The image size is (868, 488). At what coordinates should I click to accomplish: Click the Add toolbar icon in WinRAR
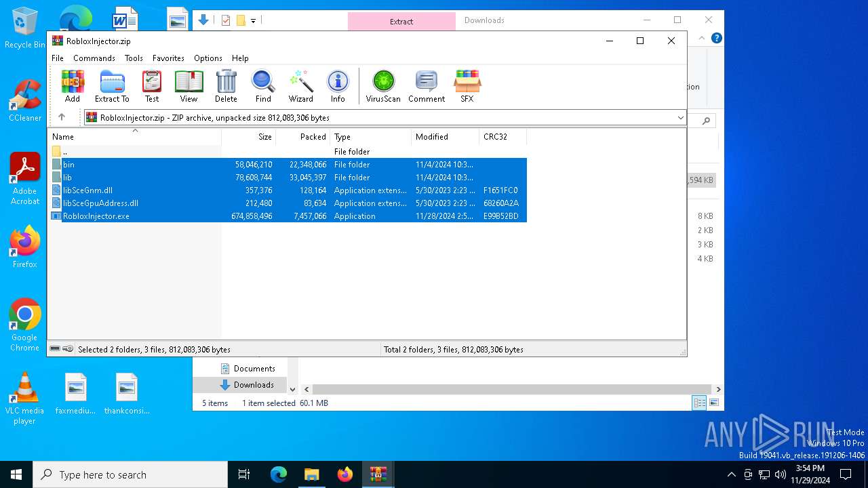coord(73,86)
